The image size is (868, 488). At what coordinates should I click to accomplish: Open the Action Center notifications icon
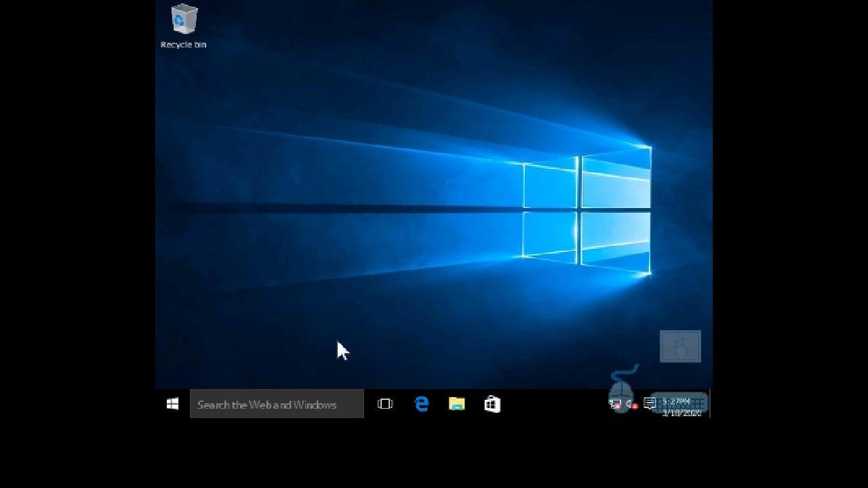point(650,404)
